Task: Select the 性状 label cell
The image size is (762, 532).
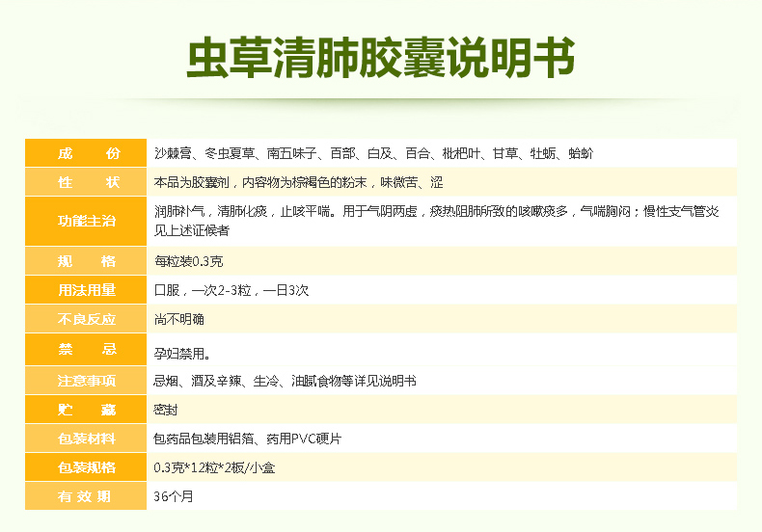Action: point(86,182)
